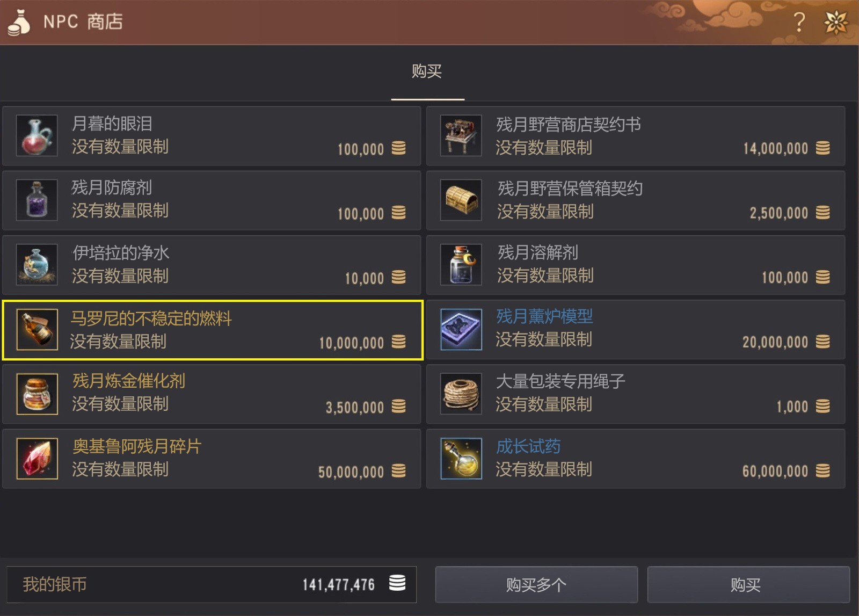859x616 pixels.
Task: Close the shop with the flower icon
Action: point(836,22)
